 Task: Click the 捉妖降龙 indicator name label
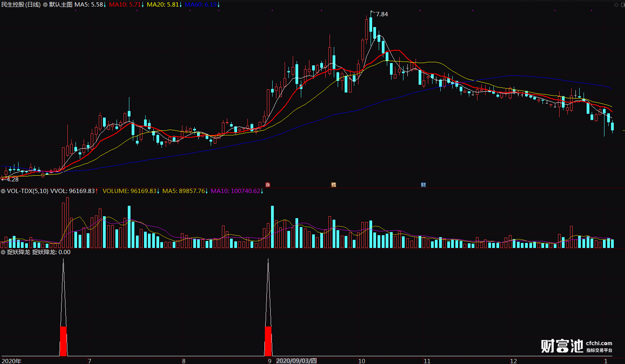[x=19, y=252]
